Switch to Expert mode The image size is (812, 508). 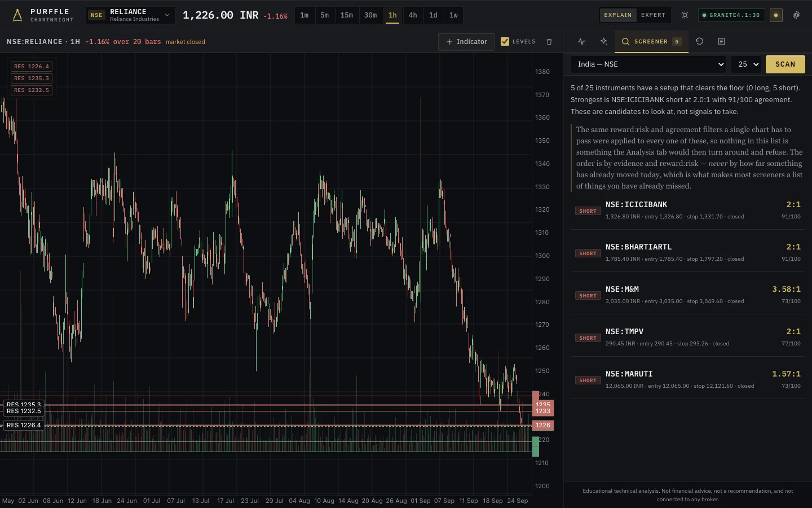653,15
